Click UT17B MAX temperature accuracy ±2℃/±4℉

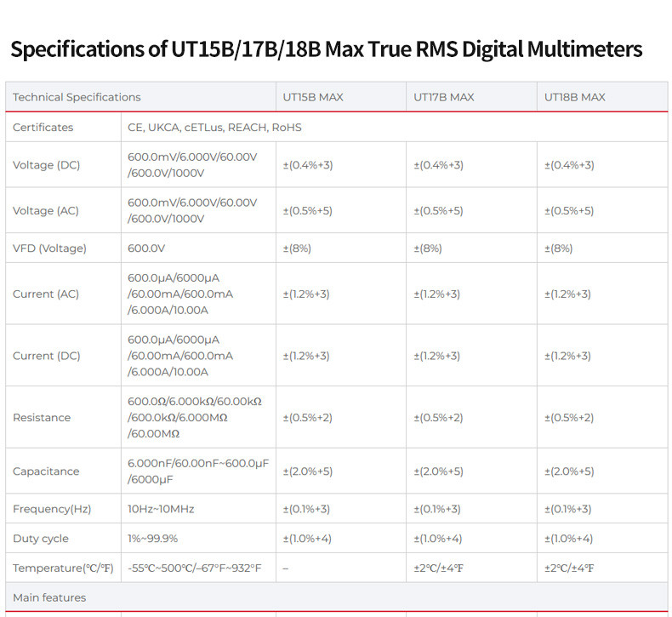[x=438, y=568]
